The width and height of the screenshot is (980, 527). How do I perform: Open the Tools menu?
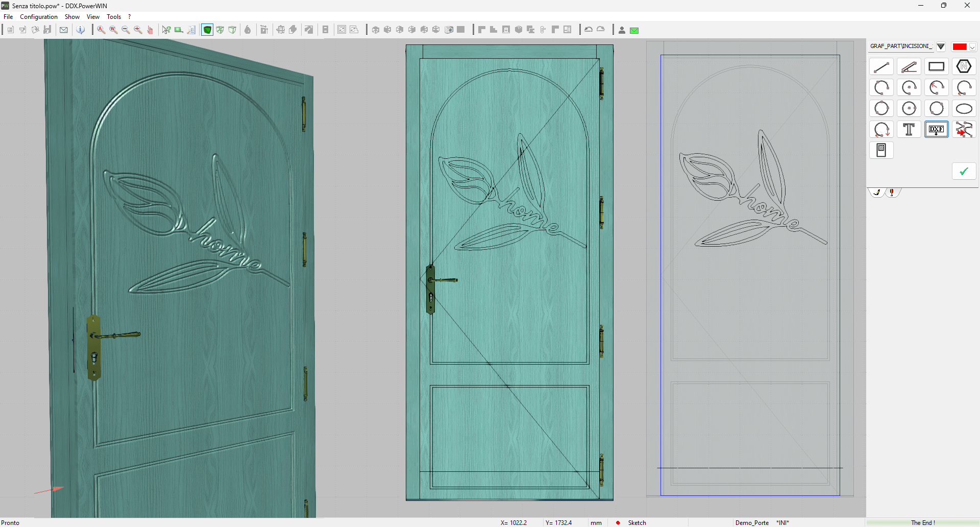(x=114, y=17)
